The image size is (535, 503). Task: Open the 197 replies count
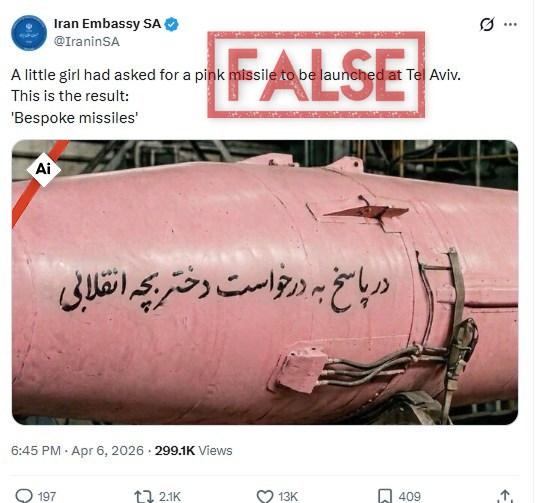[47, 497]
